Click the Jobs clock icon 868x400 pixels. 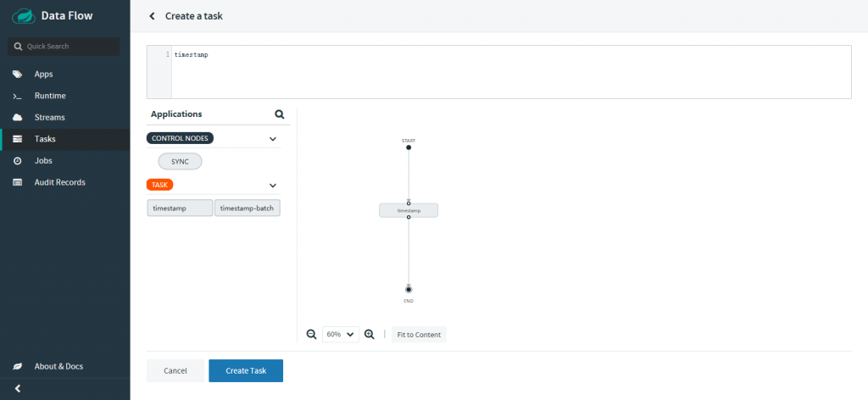coord(17,160)
